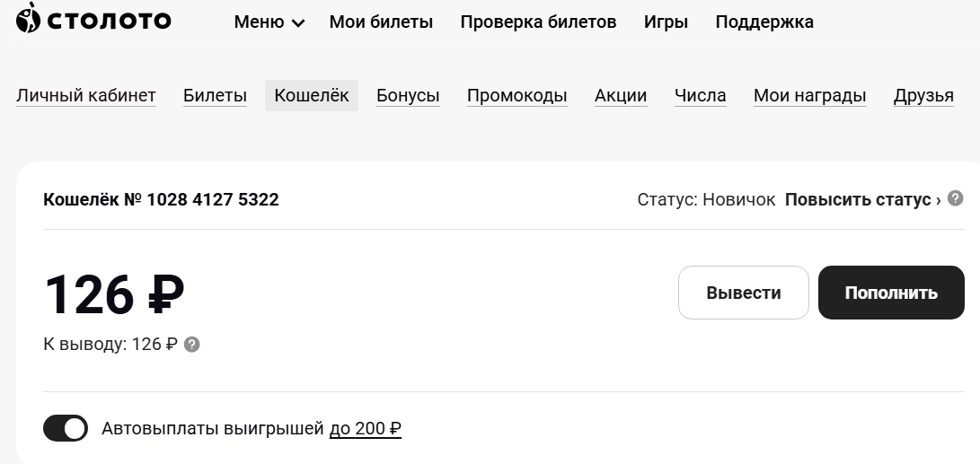Viewport: 980px width, 464px height.
Task: Switch to Промокоды tab
Action: (516, 96)
